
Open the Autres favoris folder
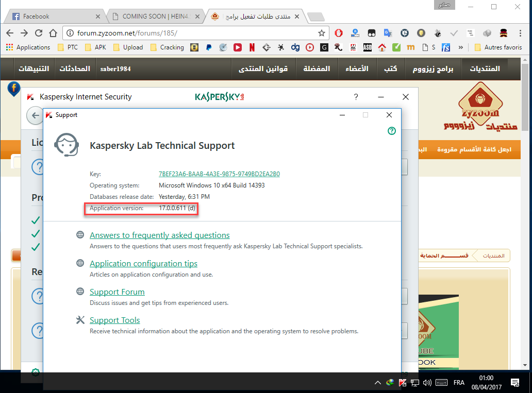[498, 47]
